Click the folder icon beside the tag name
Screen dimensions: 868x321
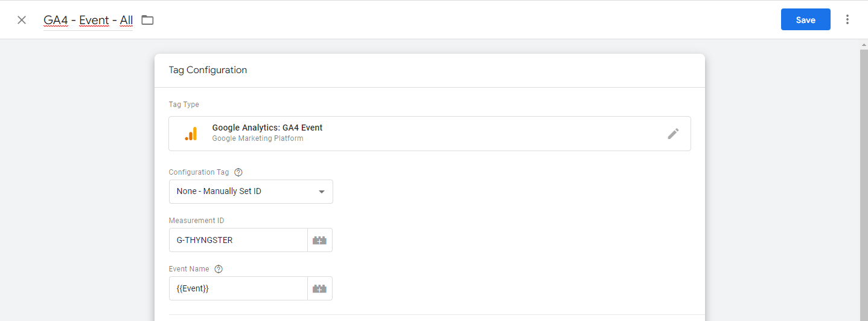(147, 20)
